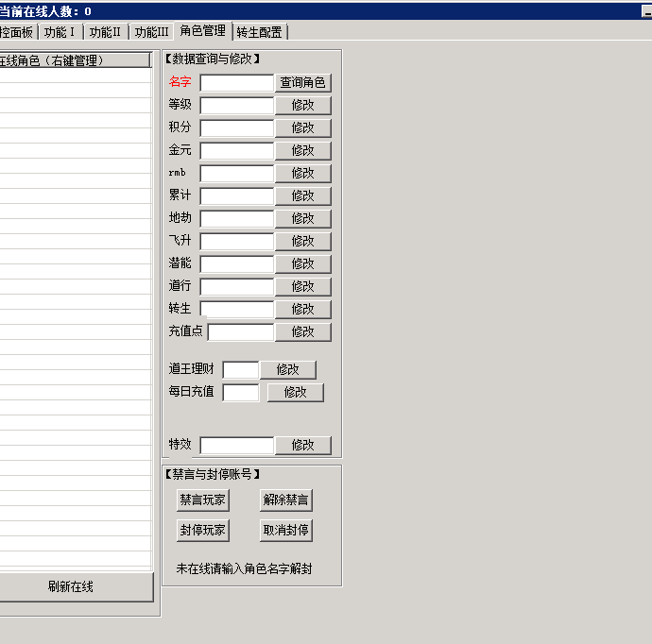Click the 道王理财 input box
Screen dimensions: 652x644
(240, 369)
